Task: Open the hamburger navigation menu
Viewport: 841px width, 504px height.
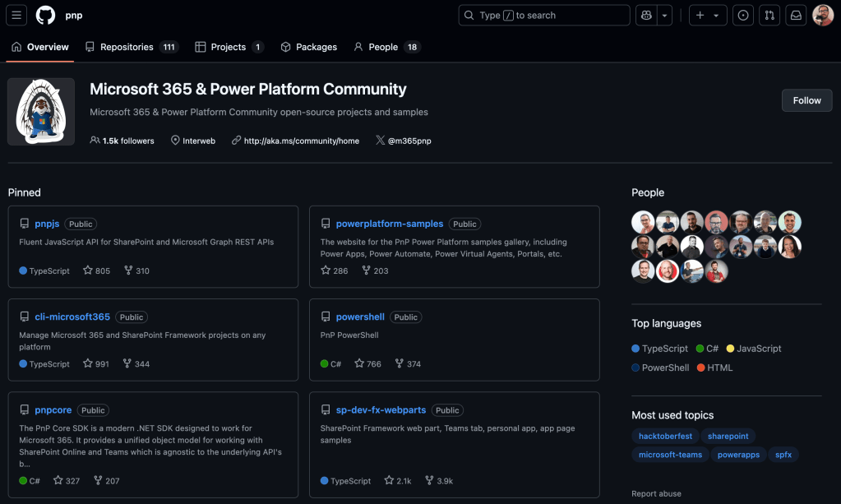Action: [17, 15]
